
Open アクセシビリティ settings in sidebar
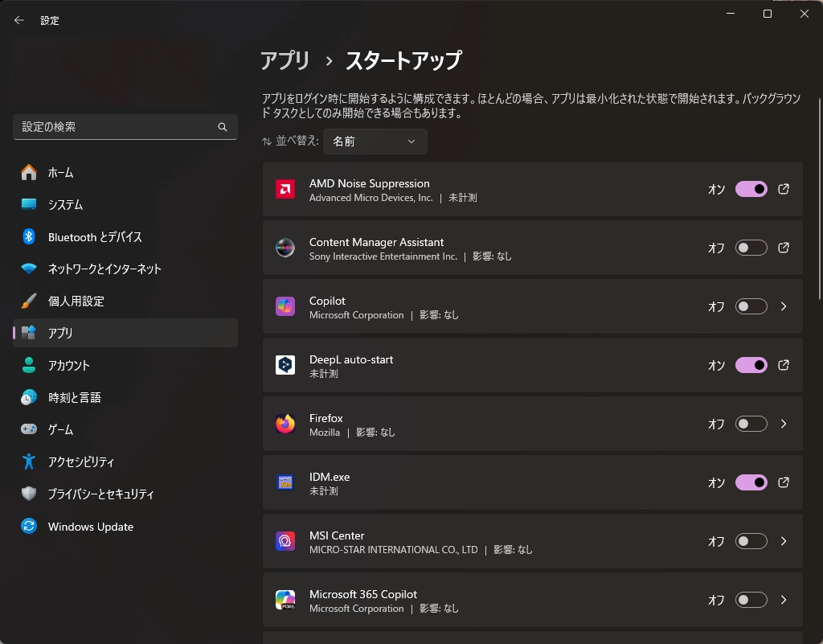click(125, 461)
